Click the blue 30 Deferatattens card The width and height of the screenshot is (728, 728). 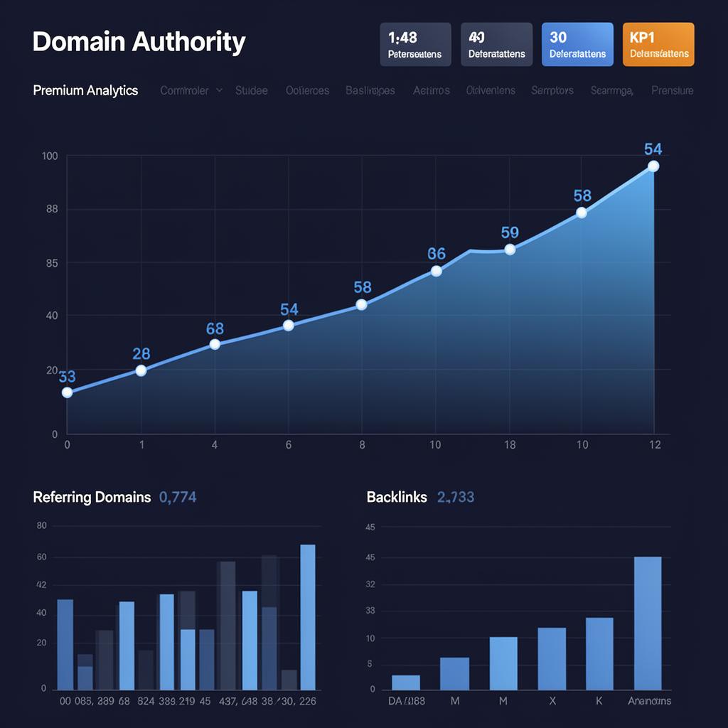[x=577, y=44]
